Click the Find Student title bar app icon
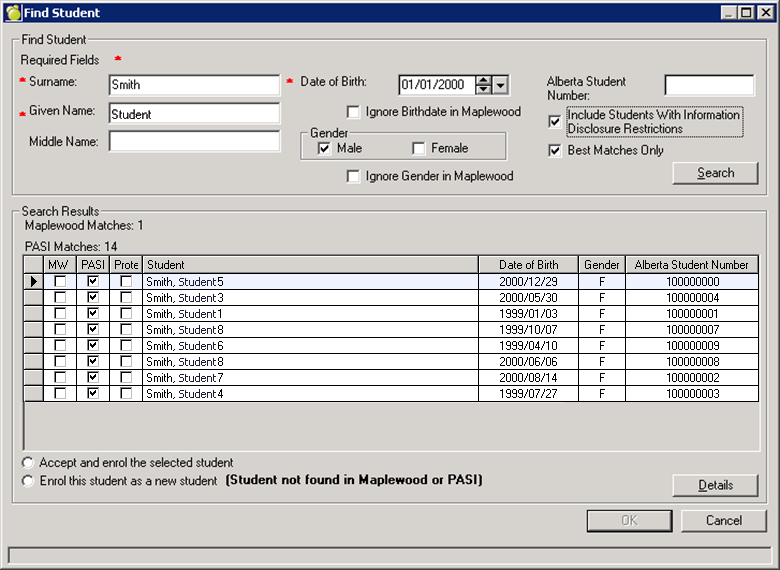 click(13, 13)
